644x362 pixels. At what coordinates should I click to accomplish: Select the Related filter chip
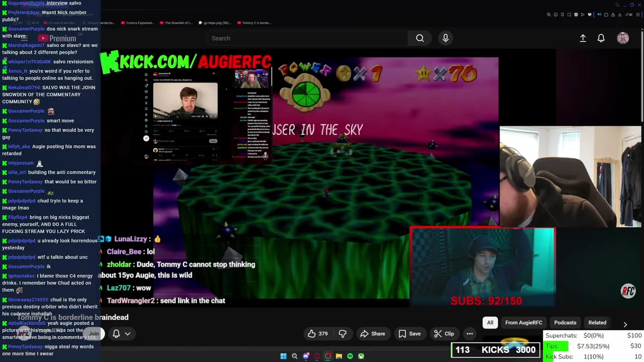pos(597,322)
